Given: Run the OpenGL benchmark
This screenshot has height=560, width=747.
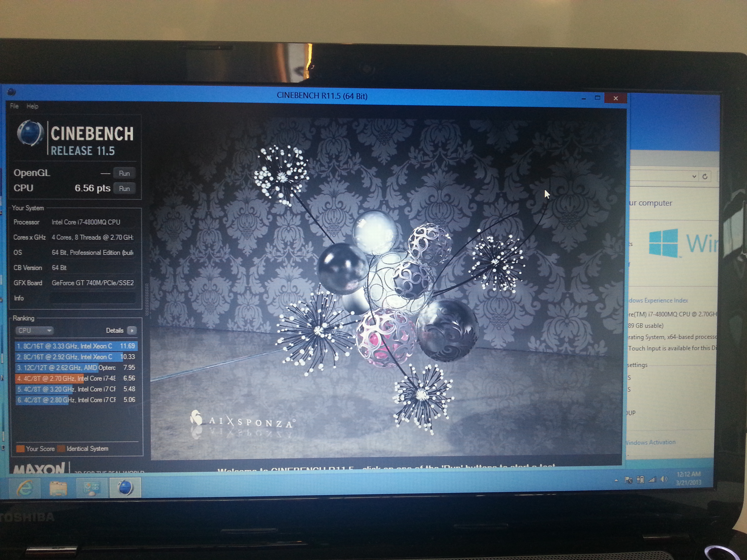Looking at the screenshot, I should [x=124, y=173].
